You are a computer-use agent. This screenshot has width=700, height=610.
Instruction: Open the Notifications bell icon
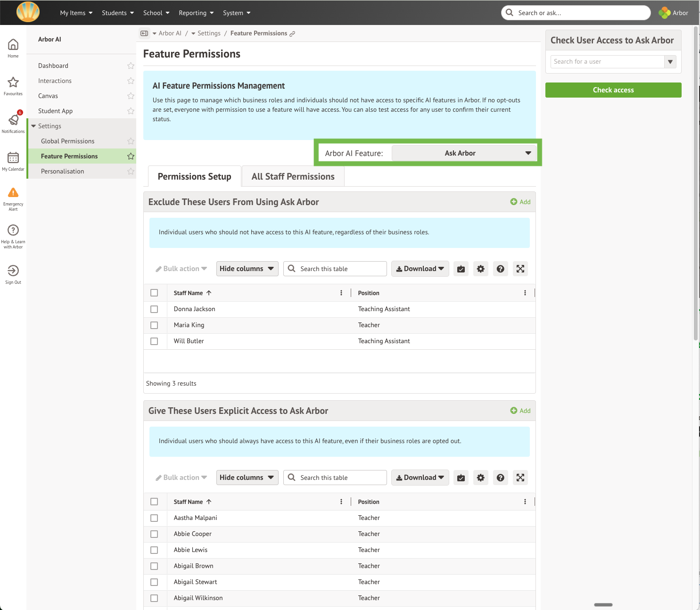pyautogui.click(x=13, y=120)
